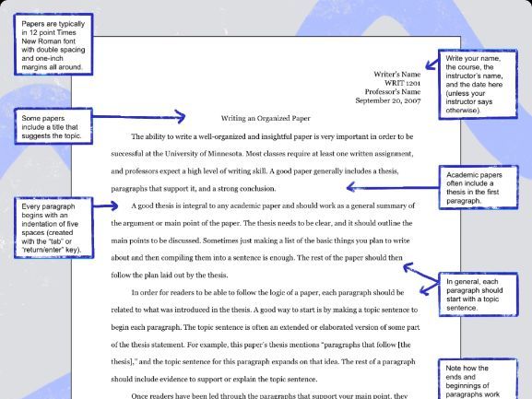The height and width of the screenshot is (399, 532).
Task: Click the line "about and then compiling them"
Action: [x=257, y=258]
